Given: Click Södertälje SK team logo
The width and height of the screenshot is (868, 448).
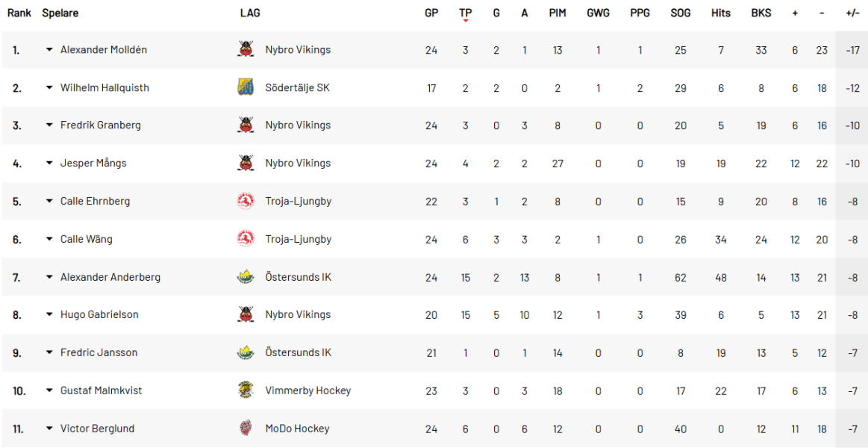Looking at the screenshot, I should click(246, 87).
